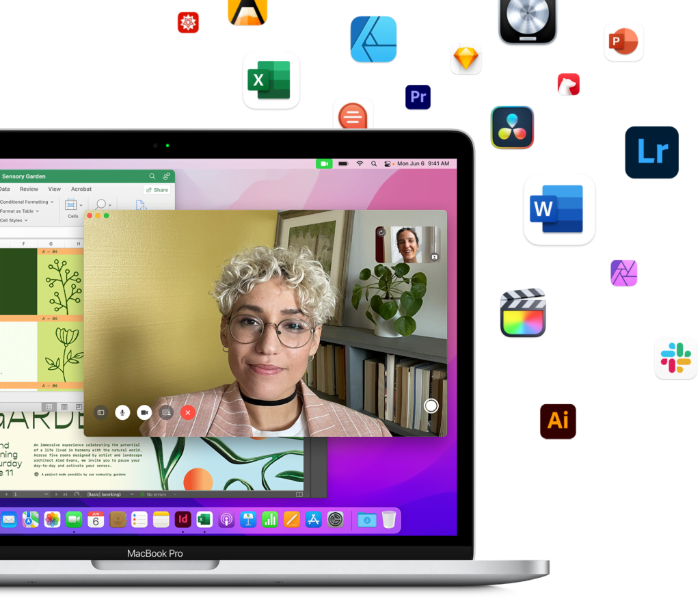This screenshot has width=700, height=599.
Task: Open Photos from the Dock
Action: (x=52, y=520)
